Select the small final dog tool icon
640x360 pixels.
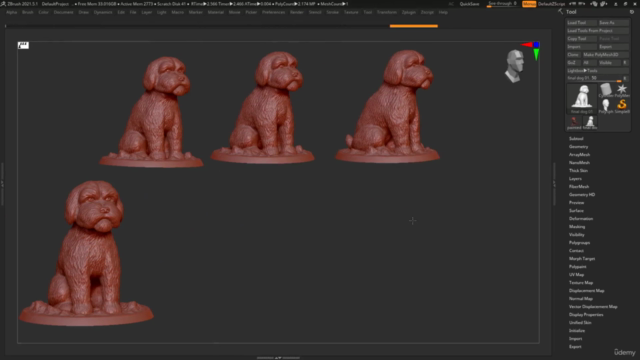(590, 122)
